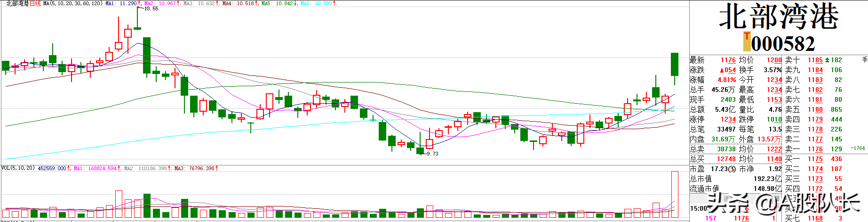868x222 pixels.
Task: Click the 卖九 price 1184
Action: click(815, 70)
